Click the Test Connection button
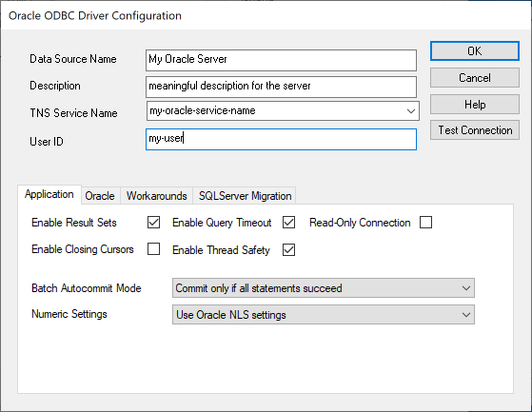Screen dimensions: 532x412 coord(475,129)
